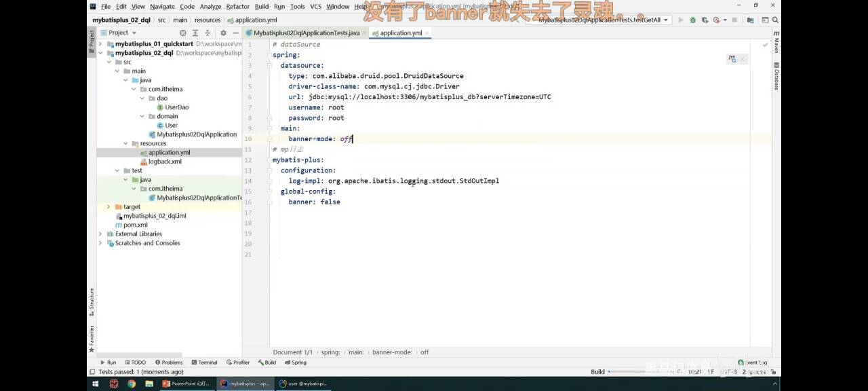Open Project panel settings gear
This screenshot has width=868, height=391.
(x=223, y=33)
